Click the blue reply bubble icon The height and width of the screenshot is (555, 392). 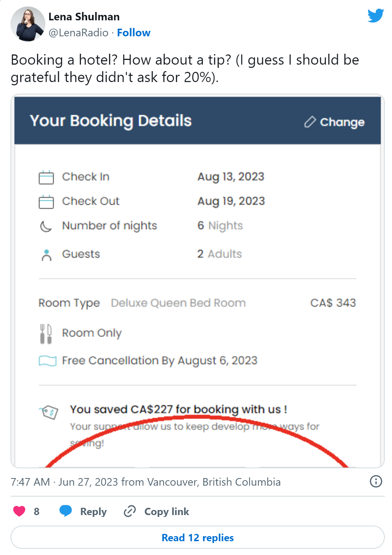(x=66, y=511)
